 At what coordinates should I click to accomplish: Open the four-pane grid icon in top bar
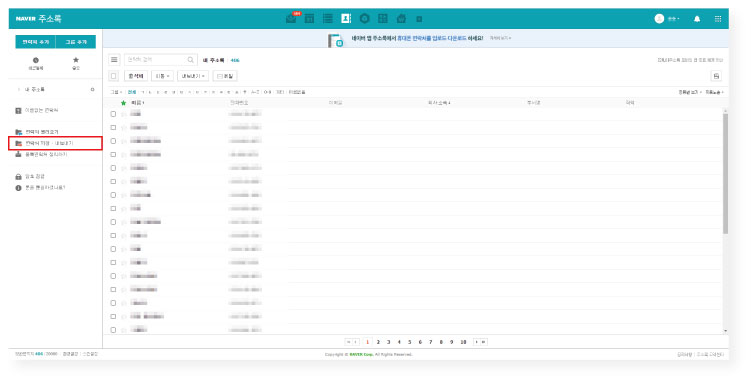pos(383,19)
